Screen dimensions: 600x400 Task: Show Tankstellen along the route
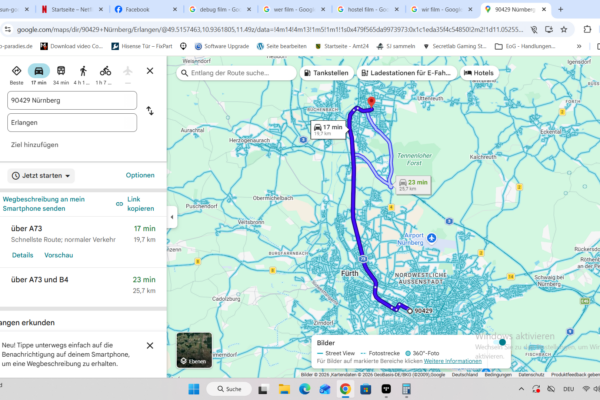326,73
